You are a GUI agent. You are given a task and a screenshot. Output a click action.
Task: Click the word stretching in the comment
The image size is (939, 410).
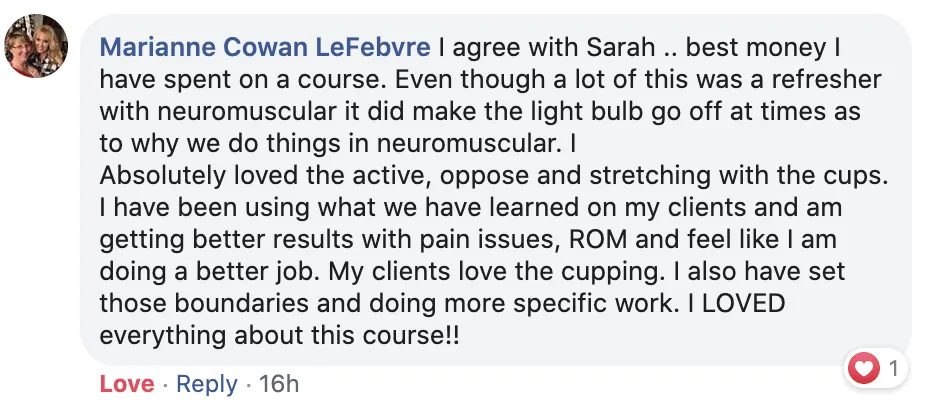(x=650, y=177)
